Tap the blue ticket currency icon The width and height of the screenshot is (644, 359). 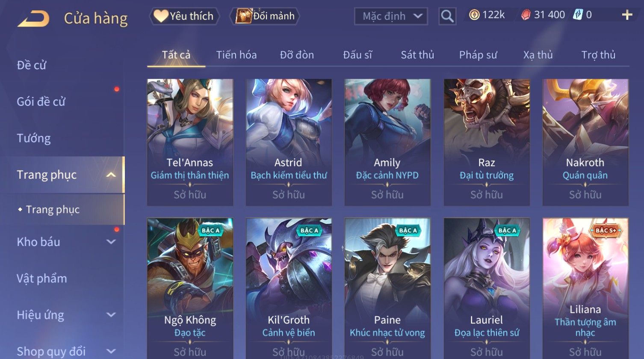point(578,15)
